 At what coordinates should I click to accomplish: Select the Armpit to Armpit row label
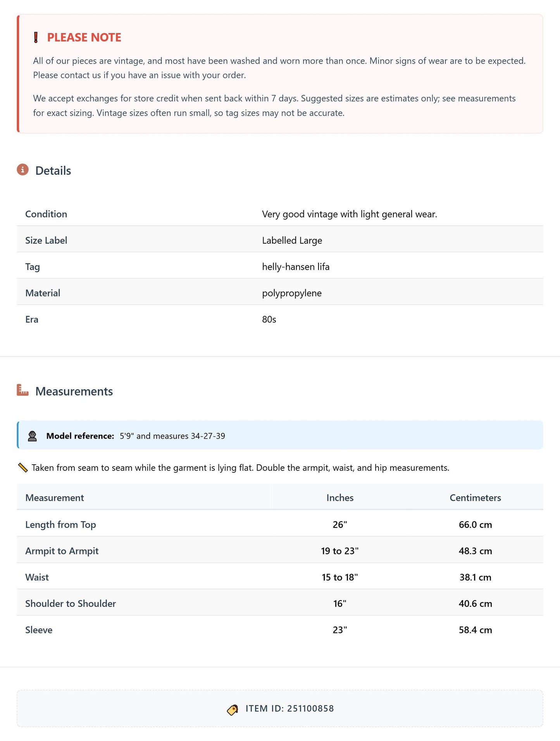point(62,551)
